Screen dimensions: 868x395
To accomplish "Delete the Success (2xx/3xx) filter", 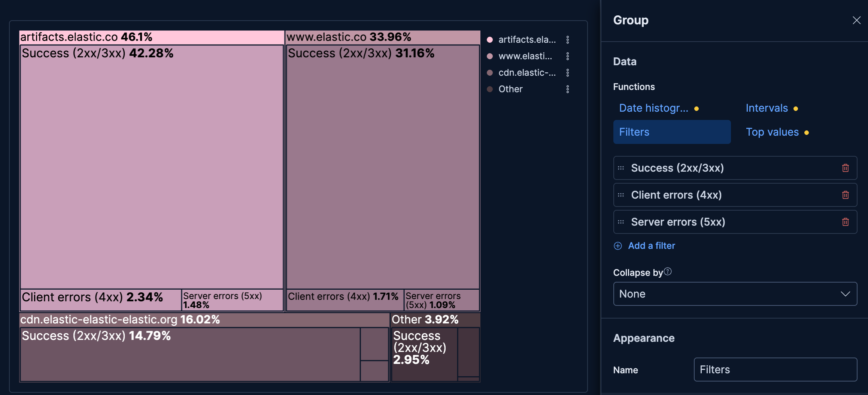I will pos(846,168).
